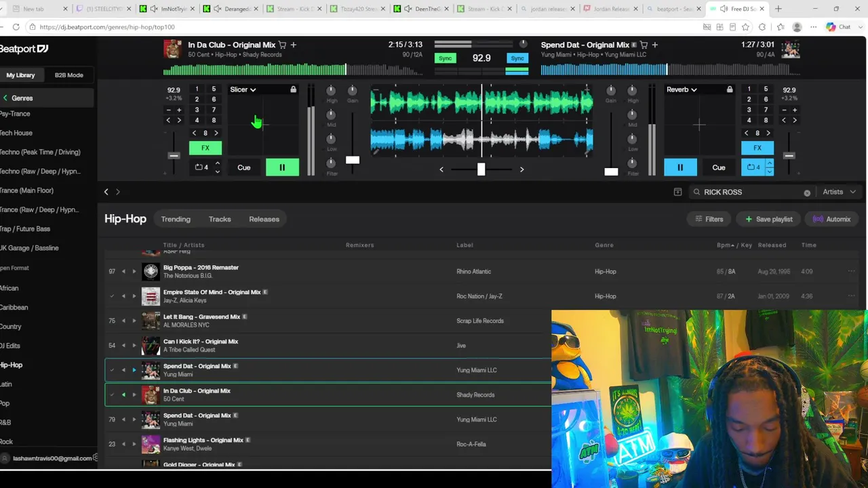This screenshot has width=868, height=488.
Task: Lock the Slicer effect pad
Action: (293, 89)
